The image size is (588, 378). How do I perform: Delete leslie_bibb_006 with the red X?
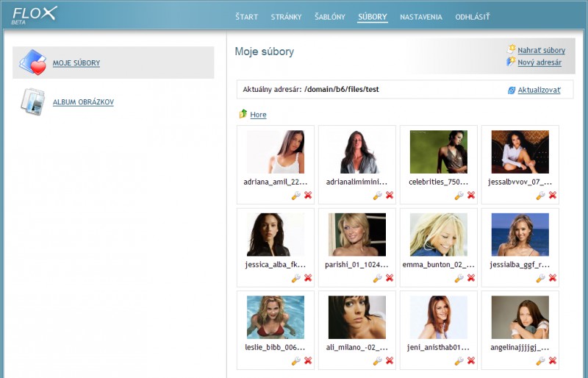click(x=308, y=361)
